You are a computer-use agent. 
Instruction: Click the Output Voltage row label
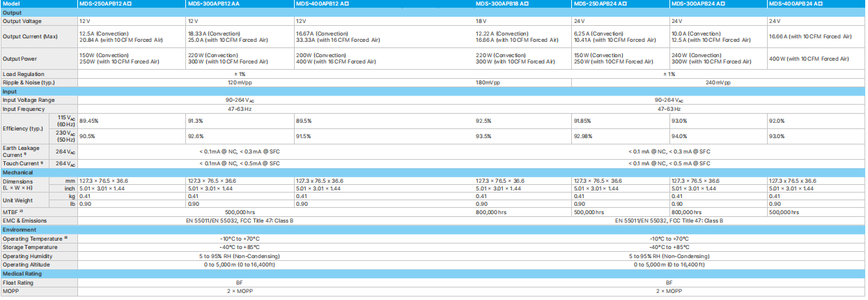click(24, 21)
